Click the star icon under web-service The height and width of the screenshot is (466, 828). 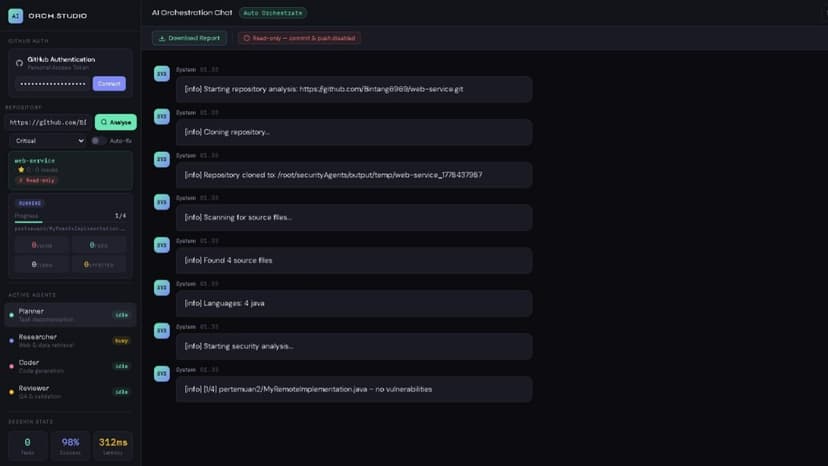point(21,170)
